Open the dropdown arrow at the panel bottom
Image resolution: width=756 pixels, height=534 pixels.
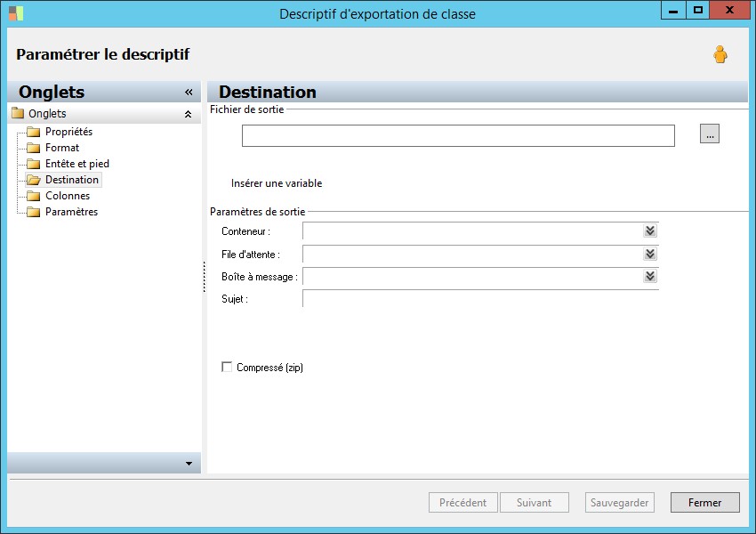[x=189, y=464]
